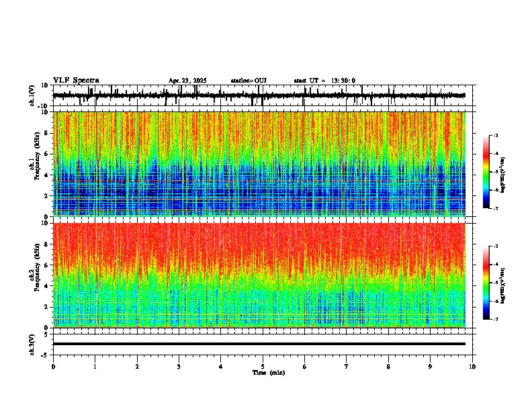Click the ch.1 color scale bar
The height and width of the screenshot is (411, 532).
[486, 172]
